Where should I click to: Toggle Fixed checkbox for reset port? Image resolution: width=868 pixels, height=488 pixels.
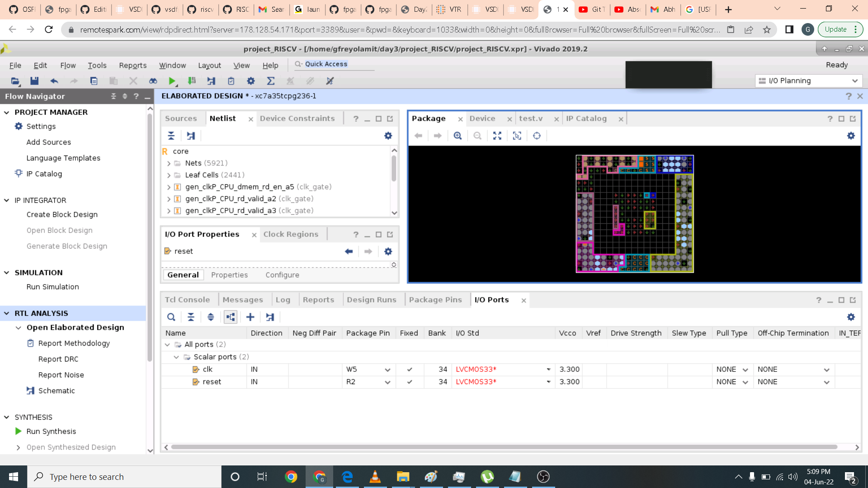pos(410,382)
